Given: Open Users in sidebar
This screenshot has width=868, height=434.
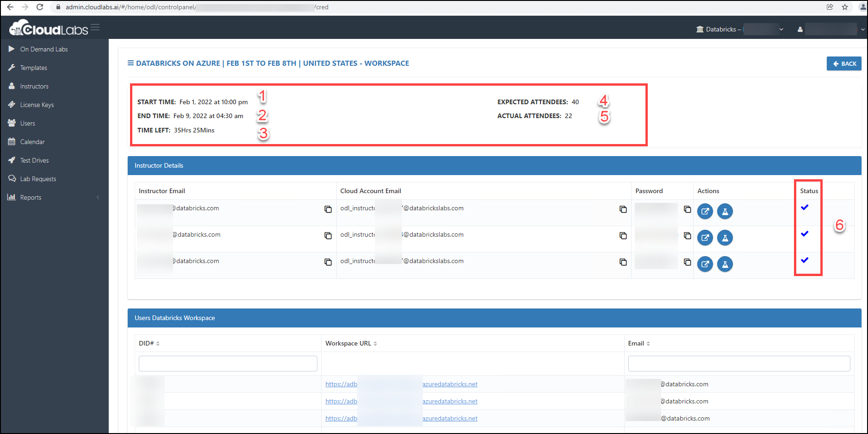Looking at the screenshot, I should (x=27, y=123).
